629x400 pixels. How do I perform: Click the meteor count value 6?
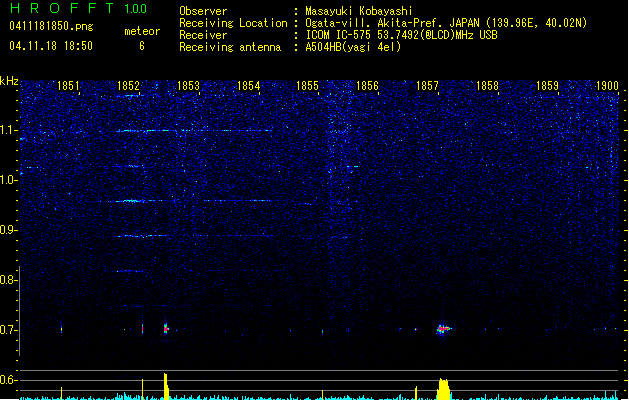[x=142, y=46]
